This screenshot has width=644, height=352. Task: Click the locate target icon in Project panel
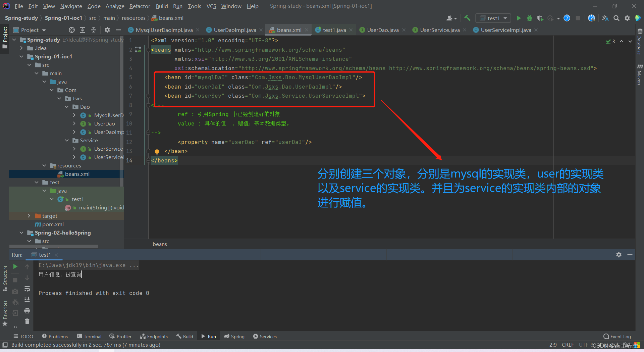pyautogui.click(x=72, y=30)
